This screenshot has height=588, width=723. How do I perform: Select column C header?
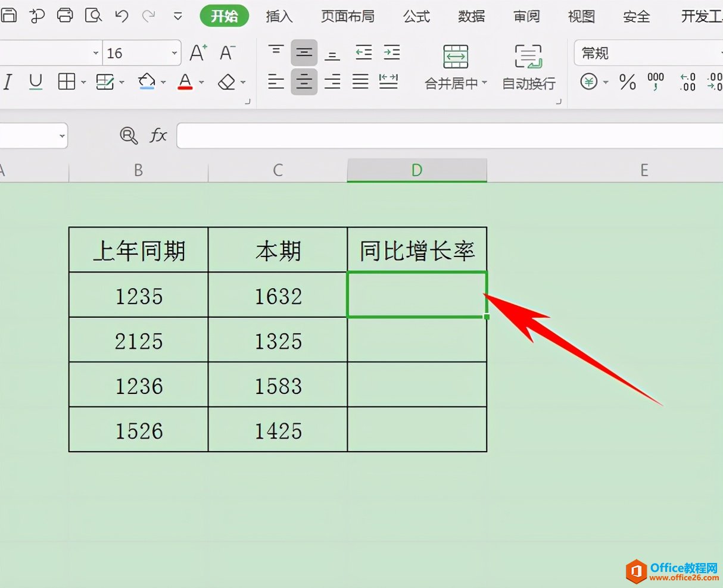pyautogui.click(x=278, y=171)
